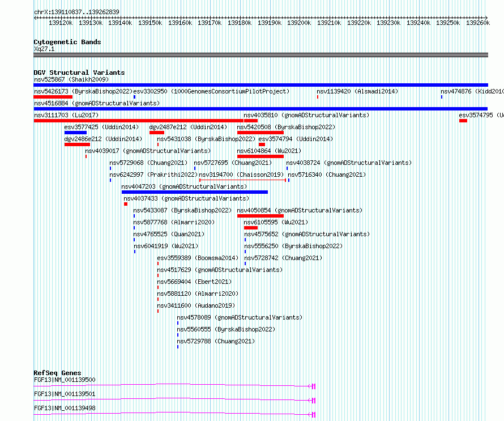Screen dimensions: 504x421
Task: Click the esv3574795 variant label
Action: tap(481, 115)
